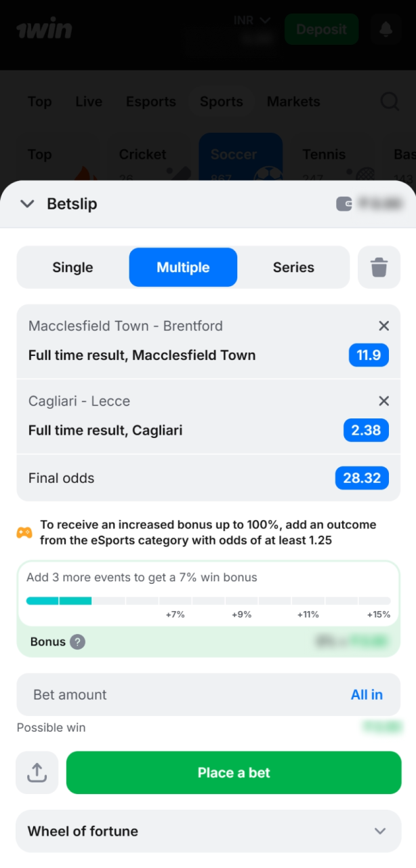
Task: Collapse the Betslip panel chevron
Action: click(x=26, y=203)
